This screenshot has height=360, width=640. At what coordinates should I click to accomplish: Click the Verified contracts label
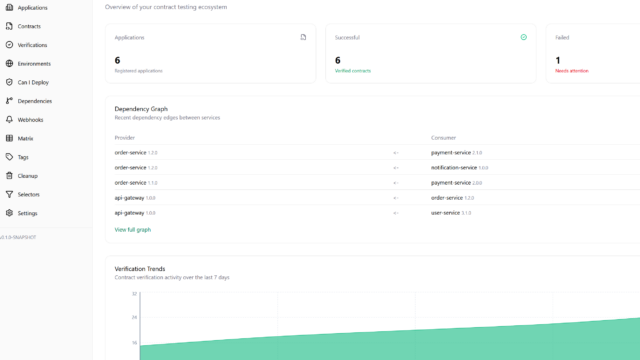(353, 71)
